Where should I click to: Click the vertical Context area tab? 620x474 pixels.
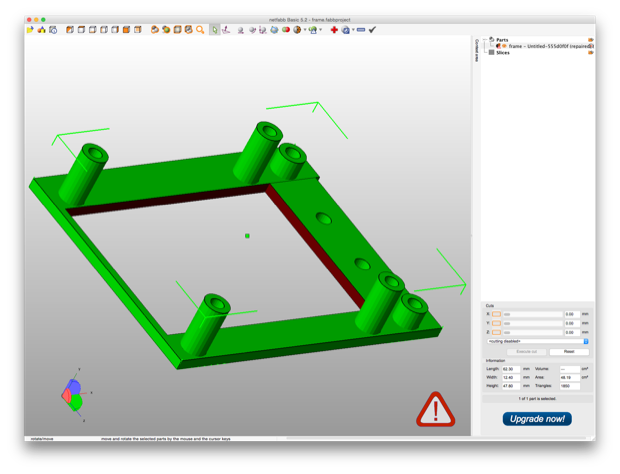pos(476,50)
